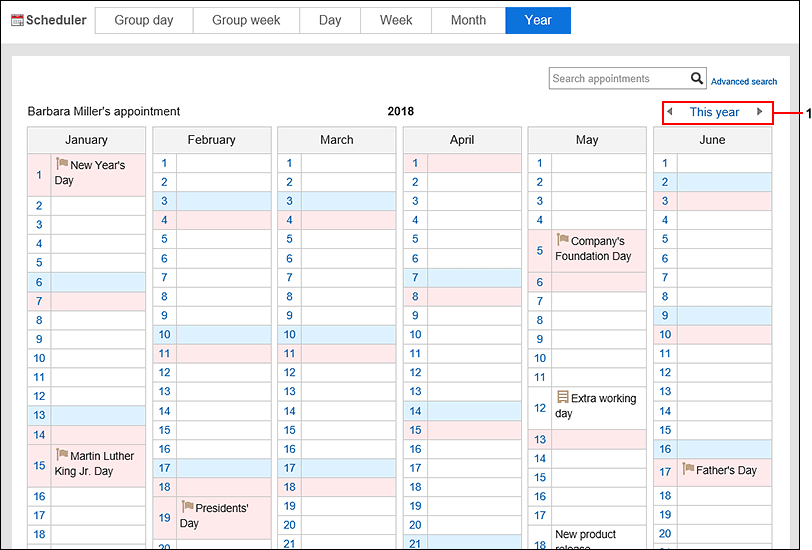Jump to This year link
812x550 pixels.
[x=714, y=112]
